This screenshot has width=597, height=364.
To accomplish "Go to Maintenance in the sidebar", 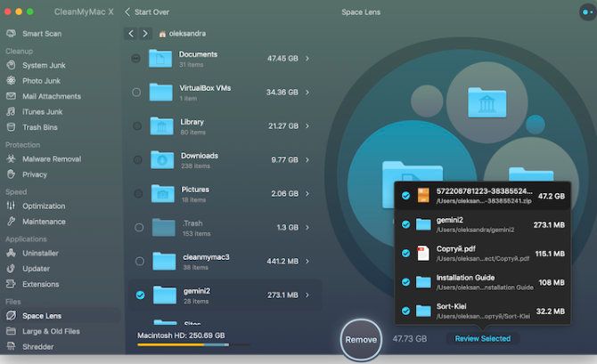I will click(44, 222).
